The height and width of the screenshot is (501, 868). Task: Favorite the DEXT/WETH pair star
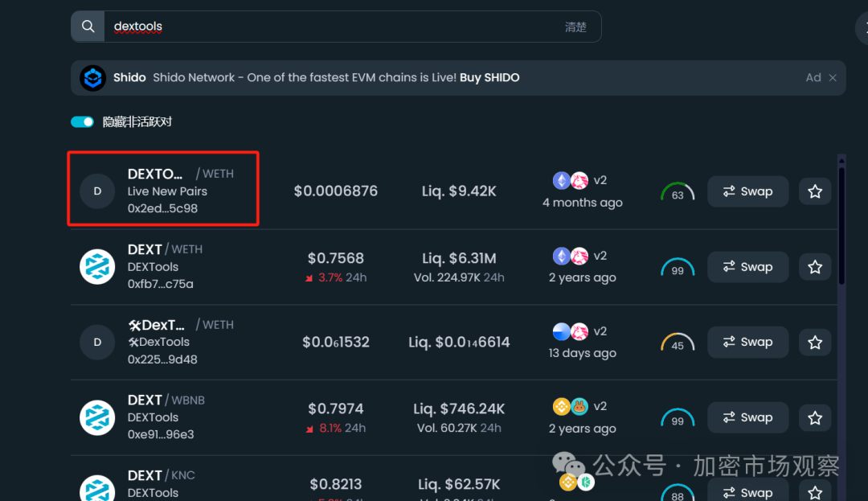815,267
